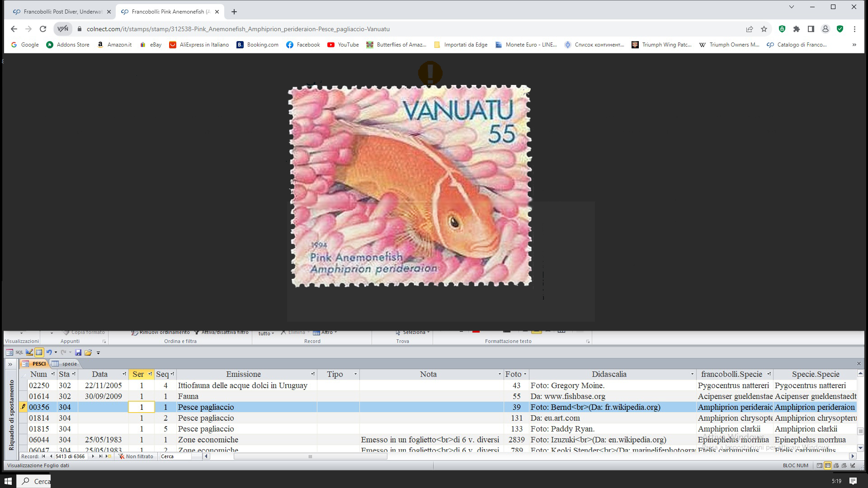Click datasheet view icon in quick toolbar
Screen dimensions: 868x488
click(39, 352)
